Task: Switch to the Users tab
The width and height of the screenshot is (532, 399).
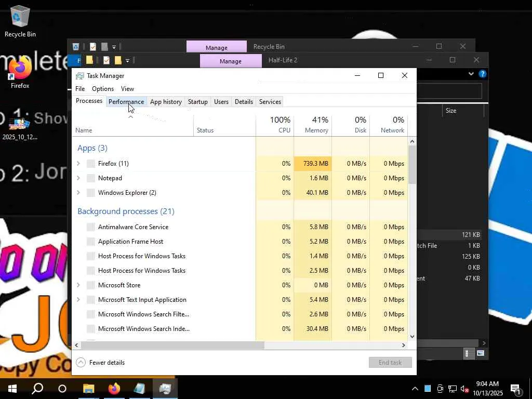Action: tap(221, 102)
